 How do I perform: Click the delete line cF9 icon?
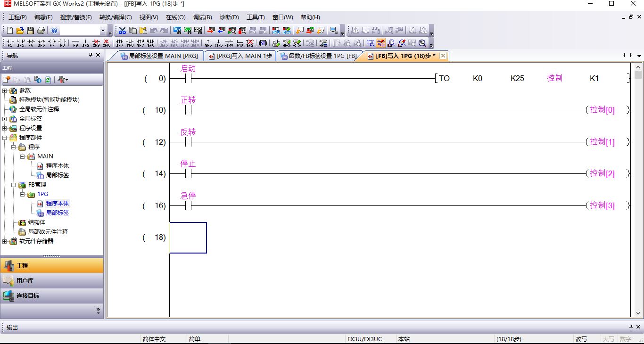point(96,43)
